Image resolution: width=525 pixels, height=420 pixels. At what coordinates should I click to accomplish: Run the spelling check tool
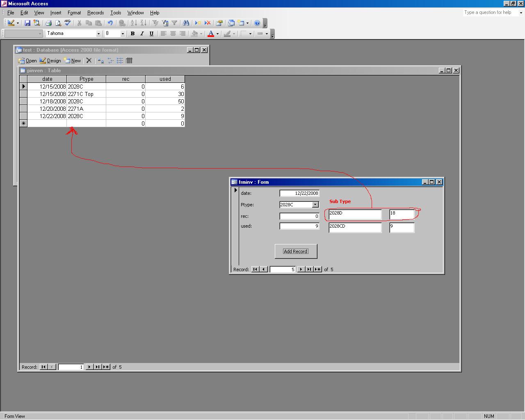click(67, 23)
